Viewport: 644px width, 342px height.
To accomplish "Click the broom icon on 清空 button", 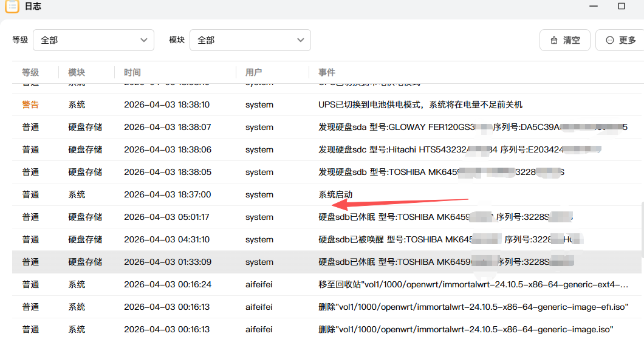I will (x=554, y=40).
